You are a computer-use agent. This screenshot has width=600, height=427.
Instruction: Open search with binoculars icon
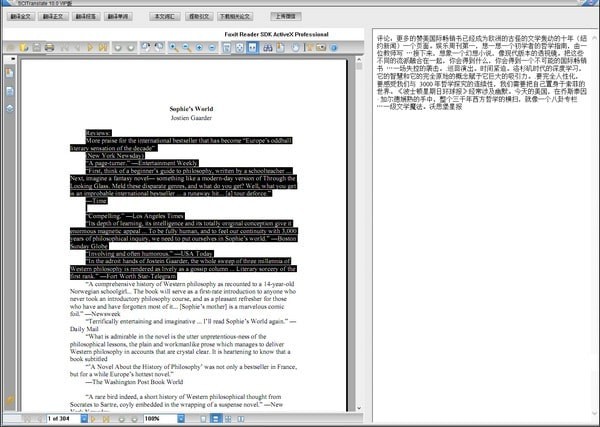pos(267,47)
